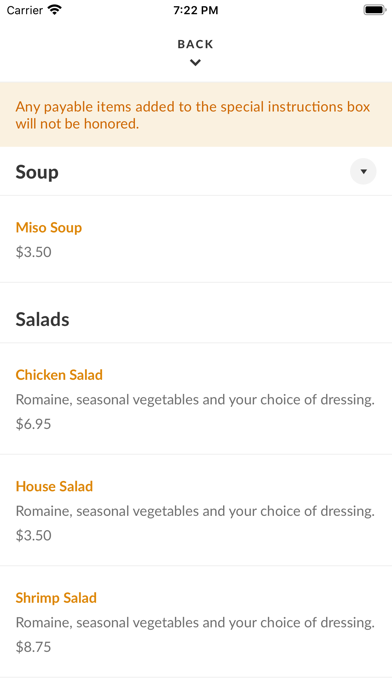Tap the House Salad $3.50 price
Screen dimensions: 392x696
tap(34, 535)
